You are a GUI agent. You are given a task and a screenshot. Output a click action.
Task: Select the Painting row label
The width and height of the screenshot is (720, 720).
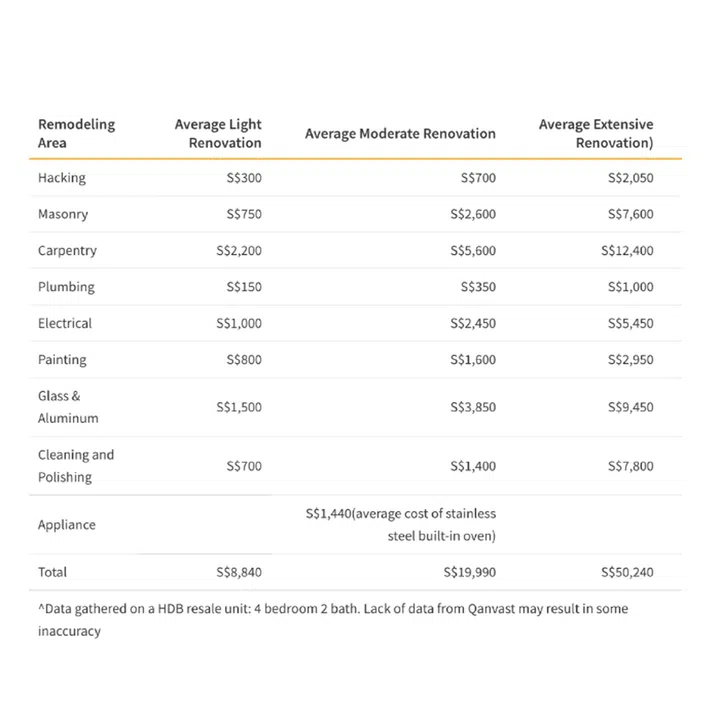tap(62, 360)
